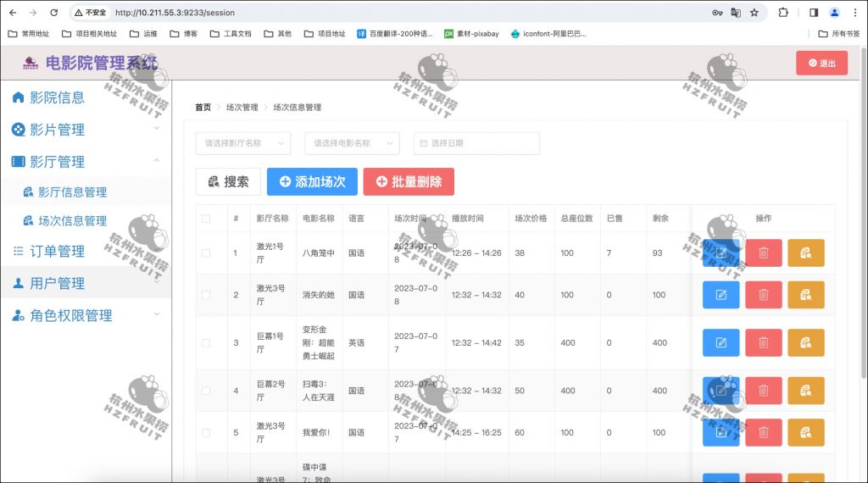Click the 14:25 – 16:25 play time cell

click(476, 433)
